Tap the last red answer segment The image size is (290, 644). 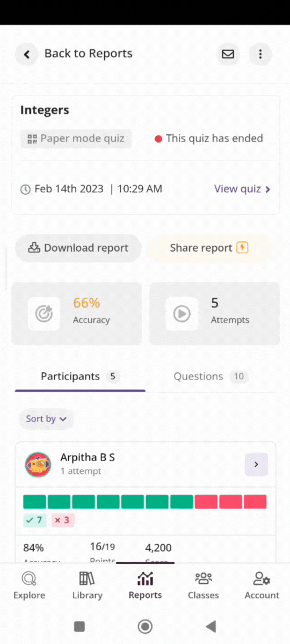click(255, 502)
